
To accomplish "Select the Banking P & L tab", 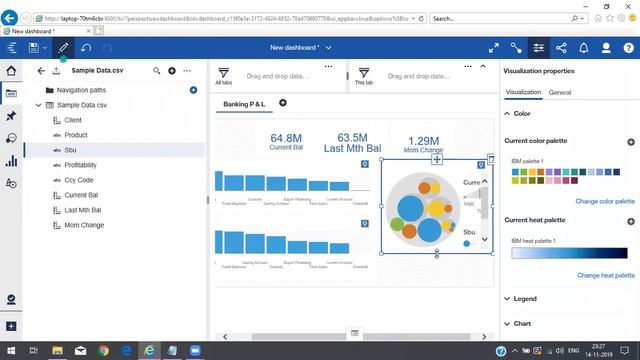I will [244, 104].
